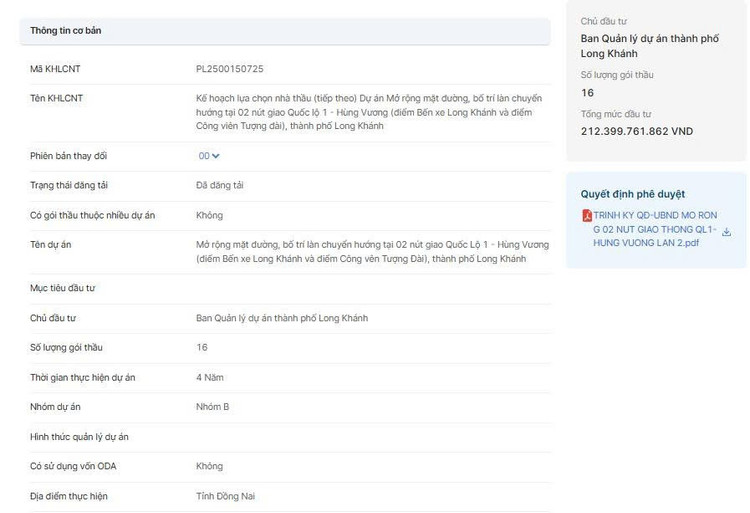Viewport: 750px width, 513px height.
Task: Expand the chevron next to version 00
Action: 216,156
